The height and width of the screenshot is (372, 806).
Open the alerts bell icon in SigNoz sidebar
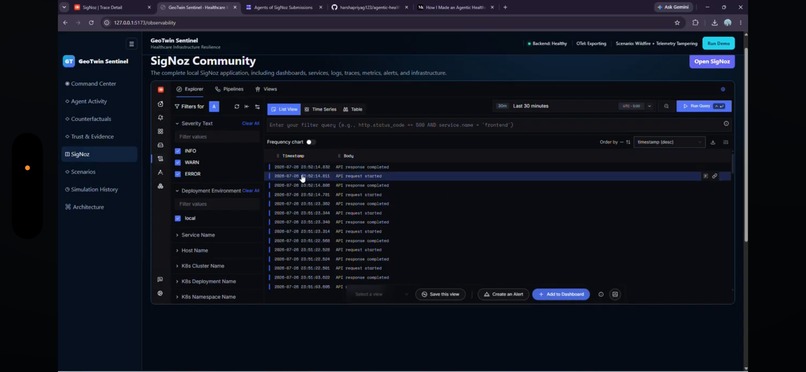coord(160,118)
